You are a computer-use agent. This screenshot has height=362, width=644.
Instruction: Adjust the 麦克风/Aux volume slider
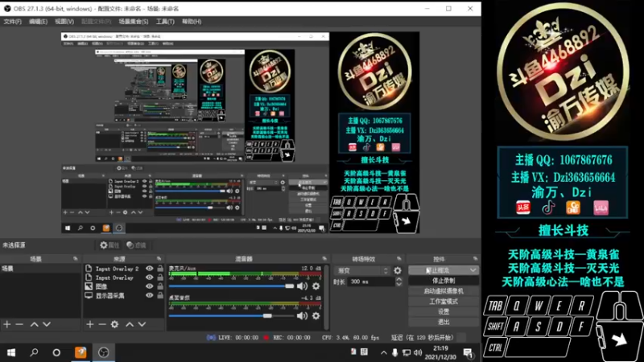tap(231, 286)
